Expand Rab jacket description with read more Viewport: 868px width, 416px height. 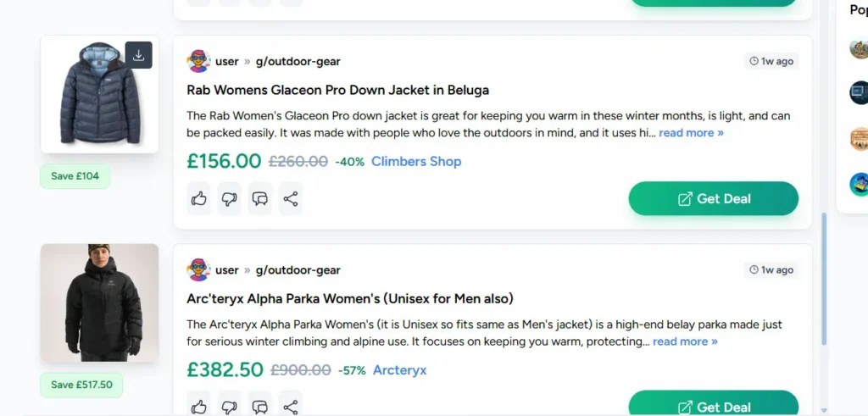tap(691, 133)
